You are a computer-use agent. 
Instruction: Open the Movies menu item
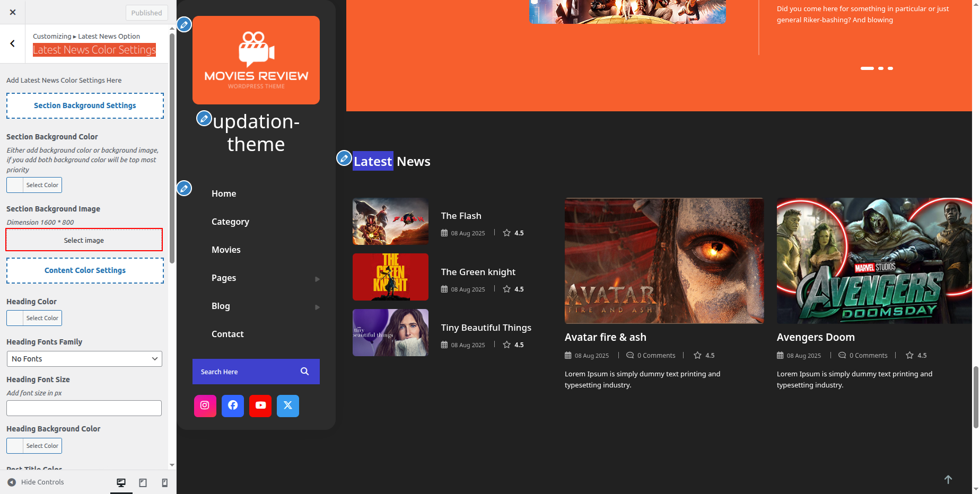click(x=226, y=250)
